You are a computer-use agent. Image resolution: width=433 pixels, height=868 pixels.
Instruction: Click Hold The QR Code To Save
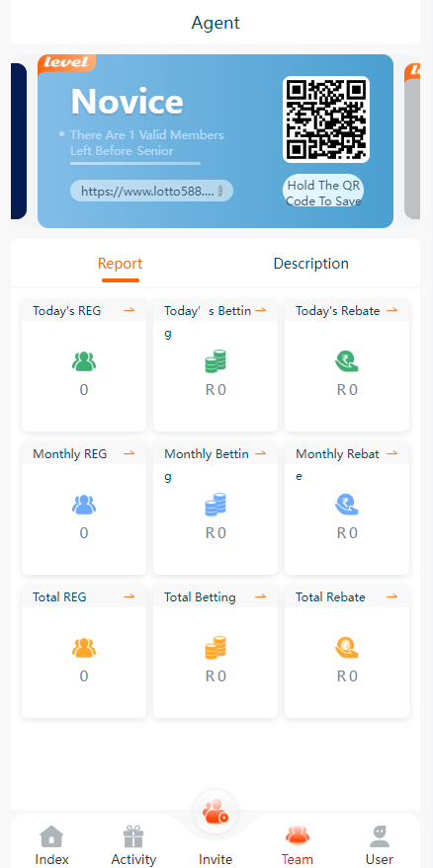pos(324,194)
